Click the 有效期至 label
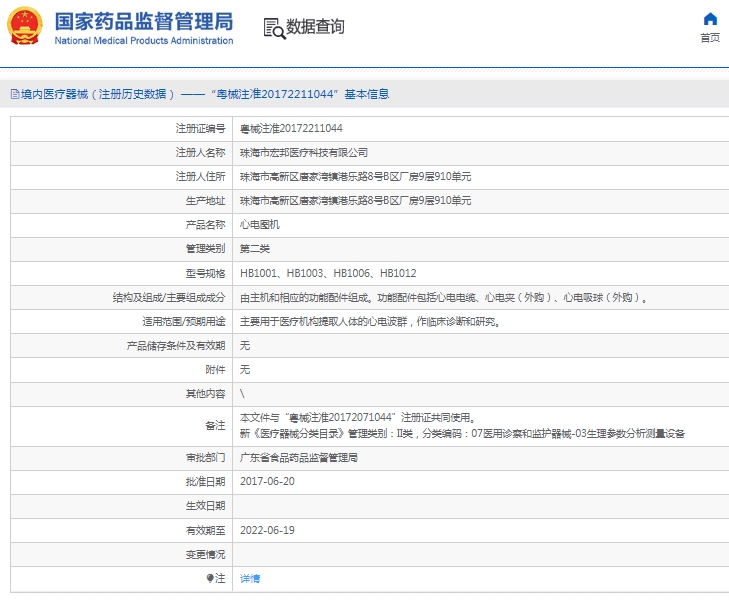 click(205, 530)
